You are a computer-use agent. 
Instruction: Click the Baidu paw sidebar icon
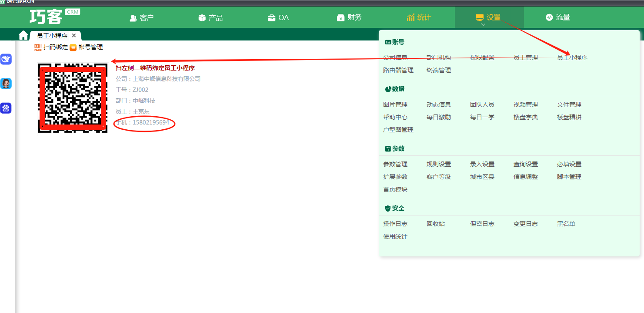coord(6,108)
